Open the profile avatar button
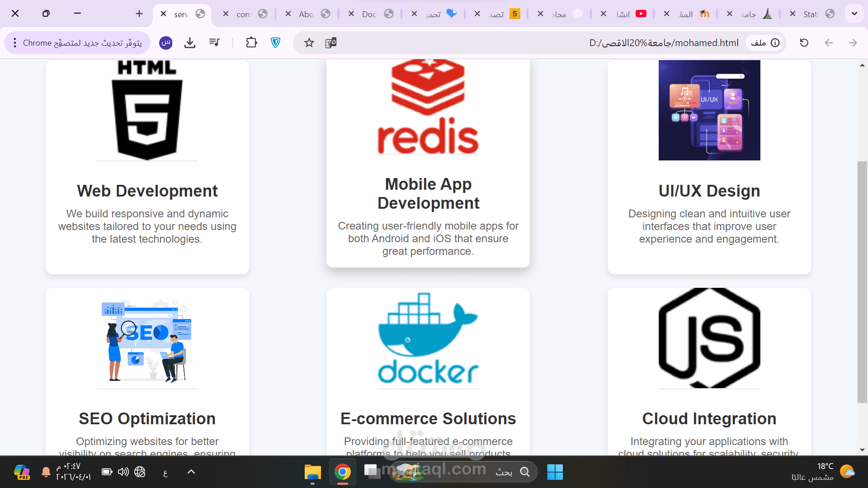The height and width of the screenshot is (488, 868). point(166,43)
